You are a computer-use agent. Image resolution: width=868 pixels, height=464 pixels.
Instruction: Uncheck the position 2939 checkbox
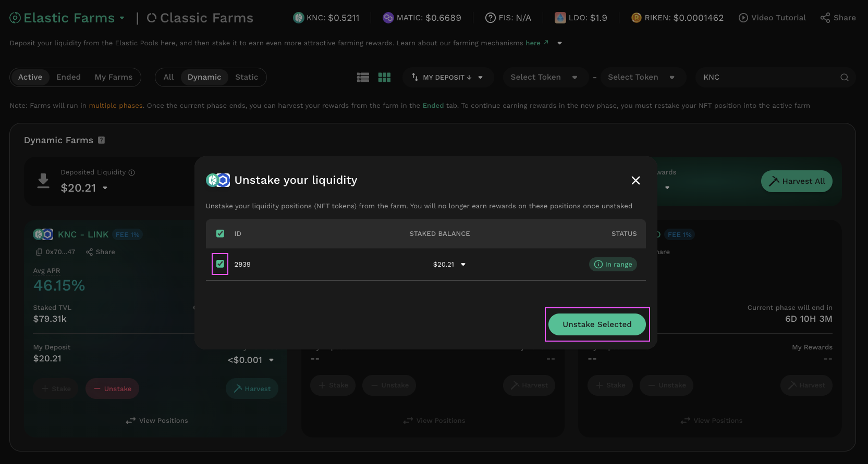coord(220,264)
